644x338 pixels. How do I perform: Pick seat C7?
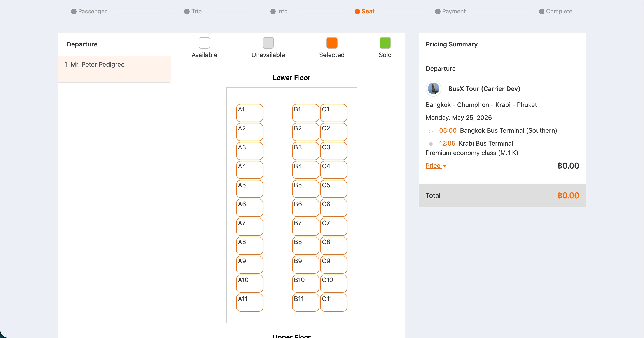click(334, 227)
